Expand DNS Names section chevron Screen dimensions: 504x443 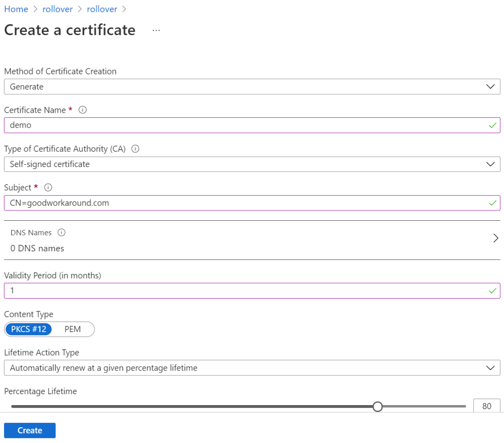(496, 239)
